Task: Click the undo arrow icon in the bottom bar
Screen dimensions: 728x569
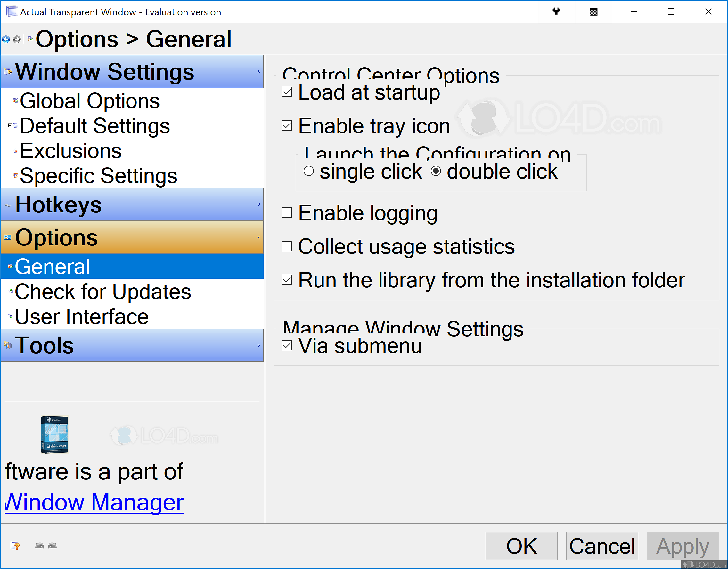Action: [39, 546]
